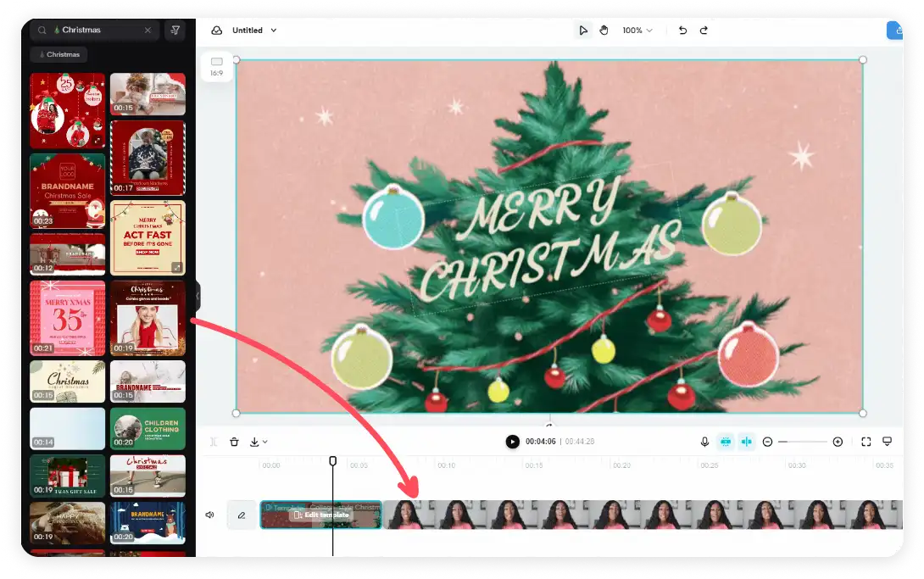Click the playhead handle on ruler
Image resolution: width=924 pixels, height=579 pixels.
[333, 460]
